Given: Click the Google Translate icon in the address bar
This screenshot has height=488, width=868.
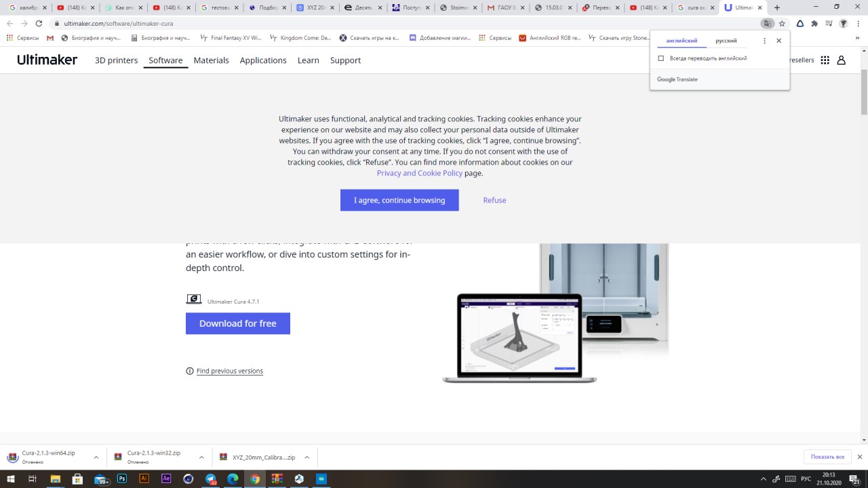Looking at the screenshot, I should pyautogui.click(x=767, y=23).
